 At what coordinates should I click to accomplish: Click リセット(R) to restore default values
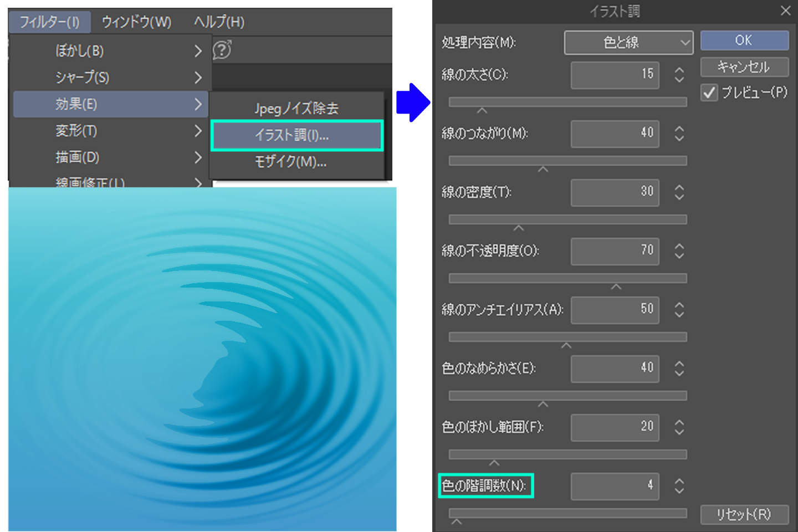(x=744, y=514)
